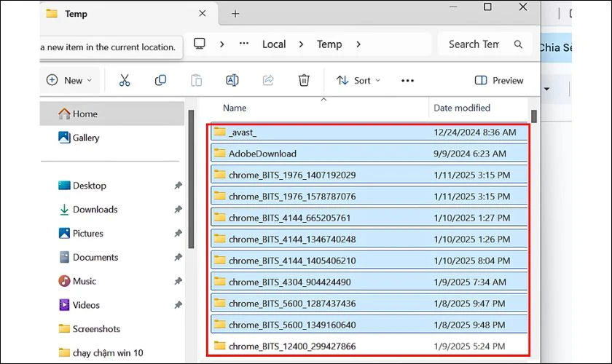Screen dimensions: 612x364
Task: Toggle the Preview pane button
Action: (x=499, y=80)
